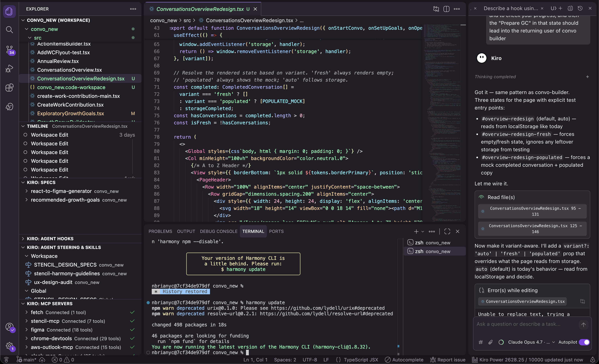This screenshot has height=364, width=599.
Task: Open the Accounts icon in activity bar
Action: point(10,327)
